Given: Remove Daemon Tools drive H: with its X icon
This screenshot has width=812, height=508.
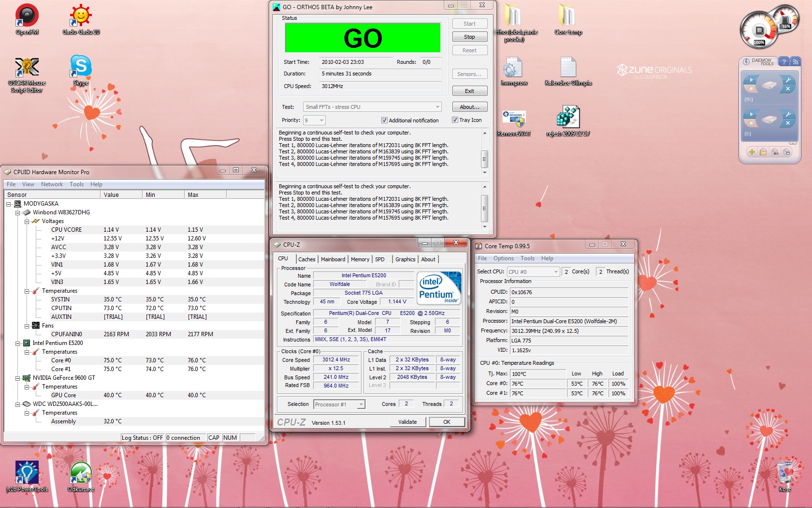Looking at the screenshot, I should (787, 89).
